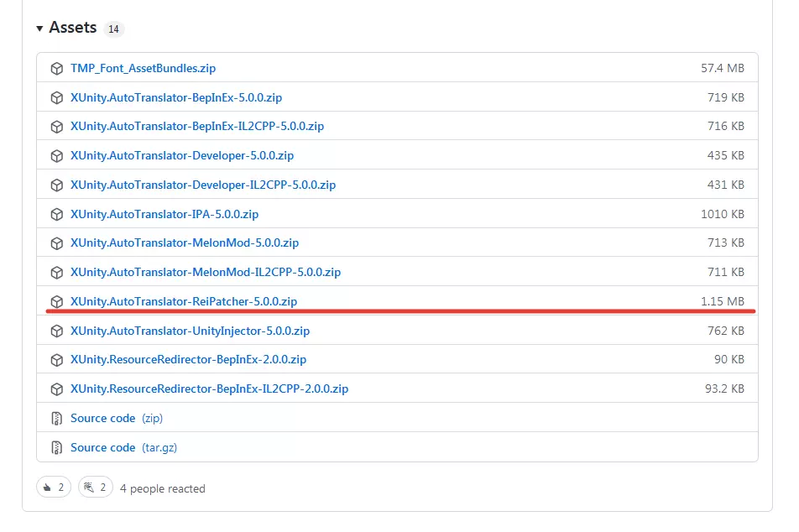799x532 pixels.
Task: Click package icon beside ResourceRedirector-BepInEx-IL2CPP-2.0.0.zip
Action: (x=56, y=389)
